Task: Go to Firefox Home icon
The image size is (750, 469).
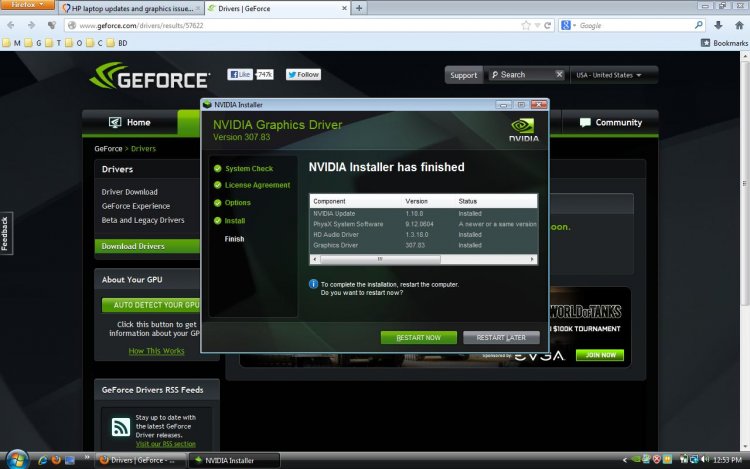Action: coord(739,25)
